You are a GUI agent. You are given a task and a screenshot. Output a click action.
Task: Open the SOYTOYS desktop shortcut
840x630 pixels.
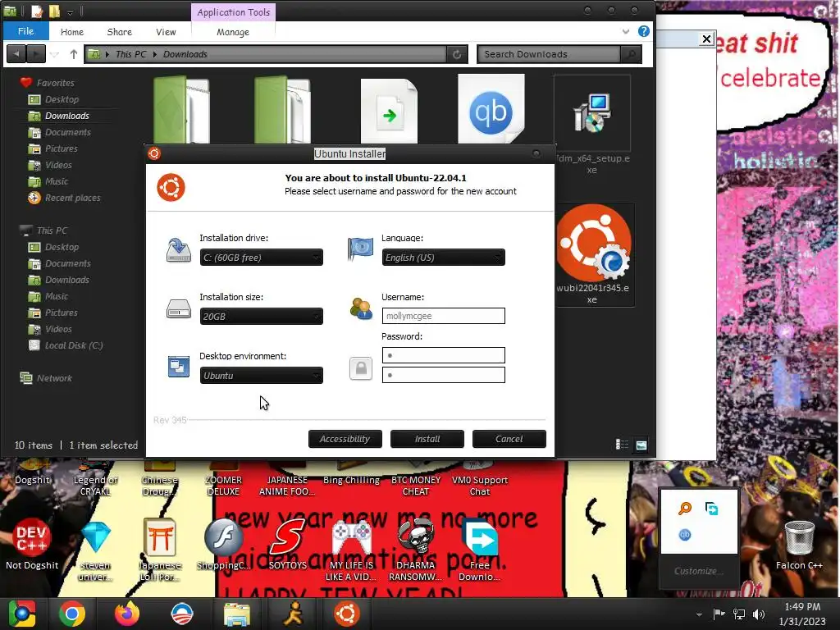pos(288,545)
